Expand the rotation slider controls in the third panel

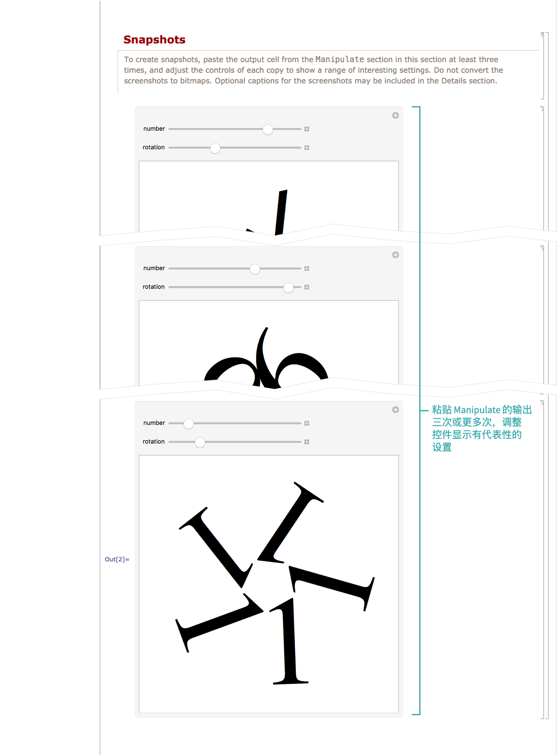pyautogui.click(x=307, y=442)
